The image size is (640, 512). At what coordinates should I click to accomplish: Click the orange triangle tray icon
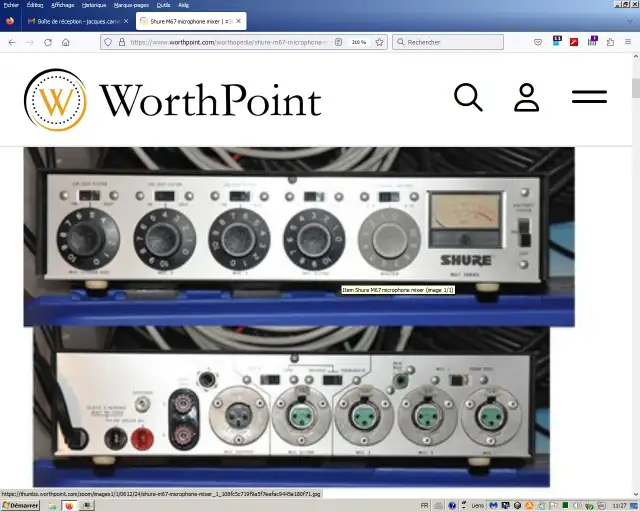[x=529, y=505]
